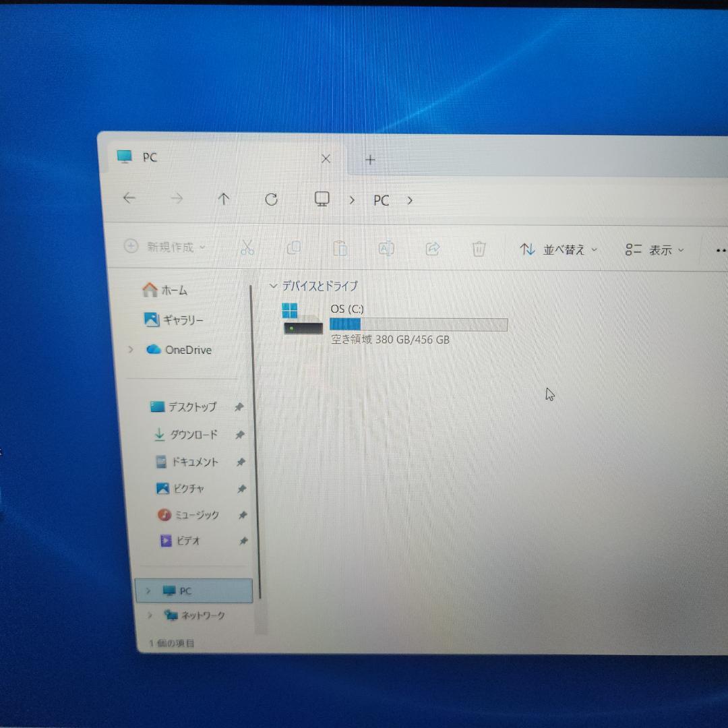The height and width of the screenshot is (728, 728).
Task: Switch to the PC tab
Action: tap(150, 157)
